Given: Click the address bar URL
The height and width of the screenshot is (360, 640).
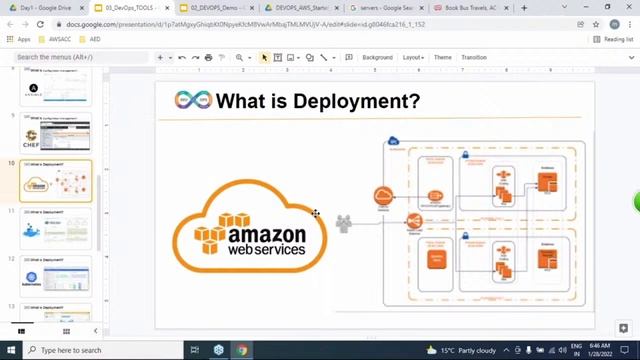Looking at the screenshot, I should tap(246, 24).
